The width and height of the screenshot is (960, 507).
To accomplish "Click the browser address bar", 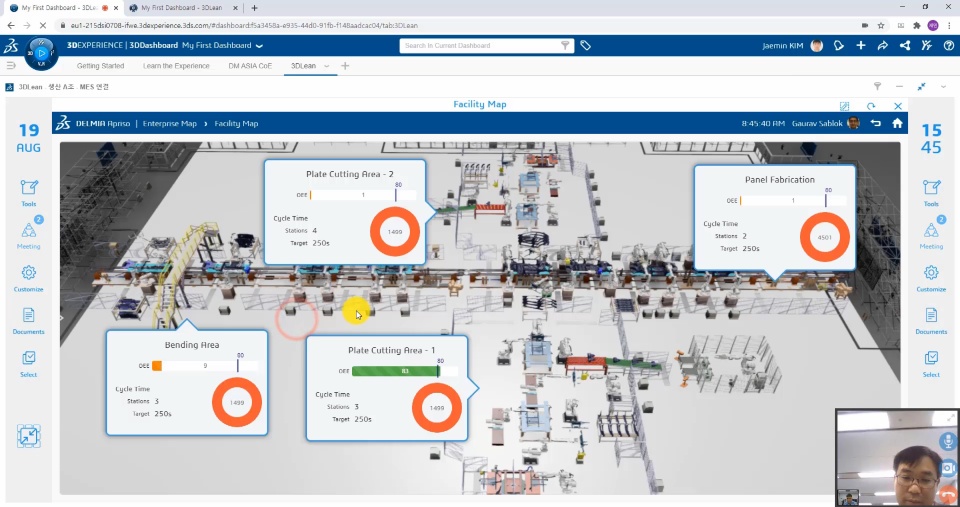I will (x=453, y=26).
